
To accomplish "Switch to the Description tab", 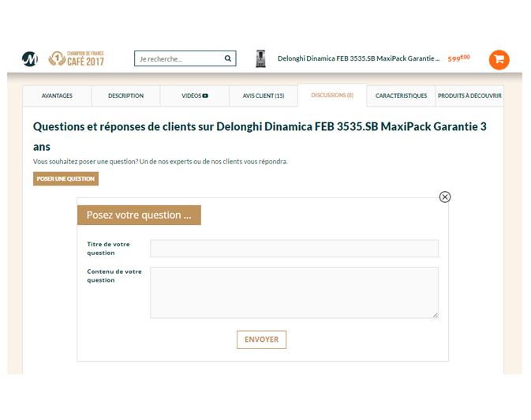I will 125,96.
